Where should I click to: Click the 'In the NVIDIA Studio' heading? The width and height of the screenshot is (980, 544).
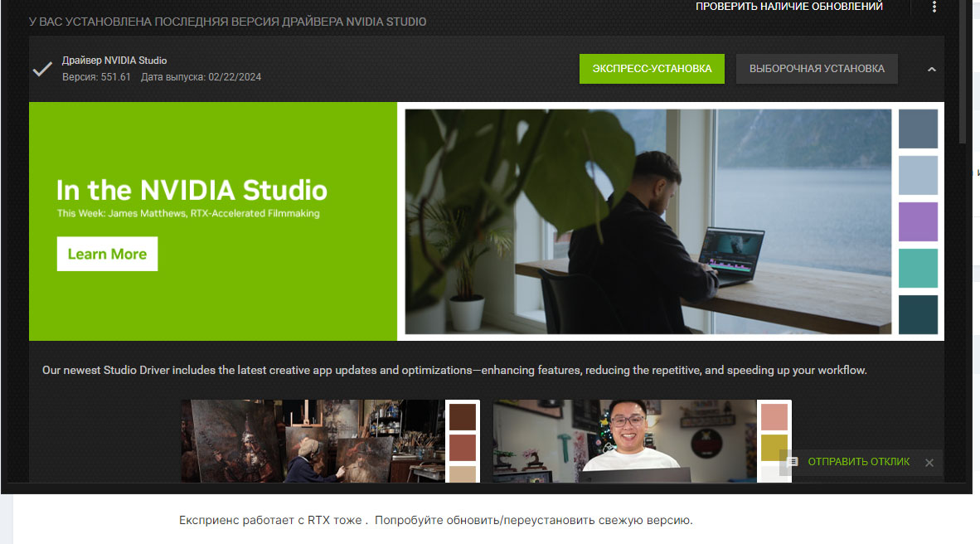click(x=192, y=190)
